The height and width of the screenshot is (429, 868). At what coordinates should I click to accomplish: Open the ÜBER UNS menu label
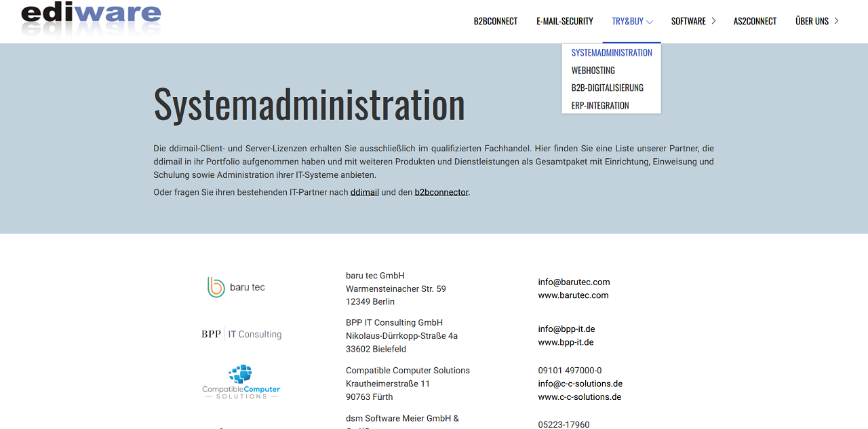click(812, 21)
